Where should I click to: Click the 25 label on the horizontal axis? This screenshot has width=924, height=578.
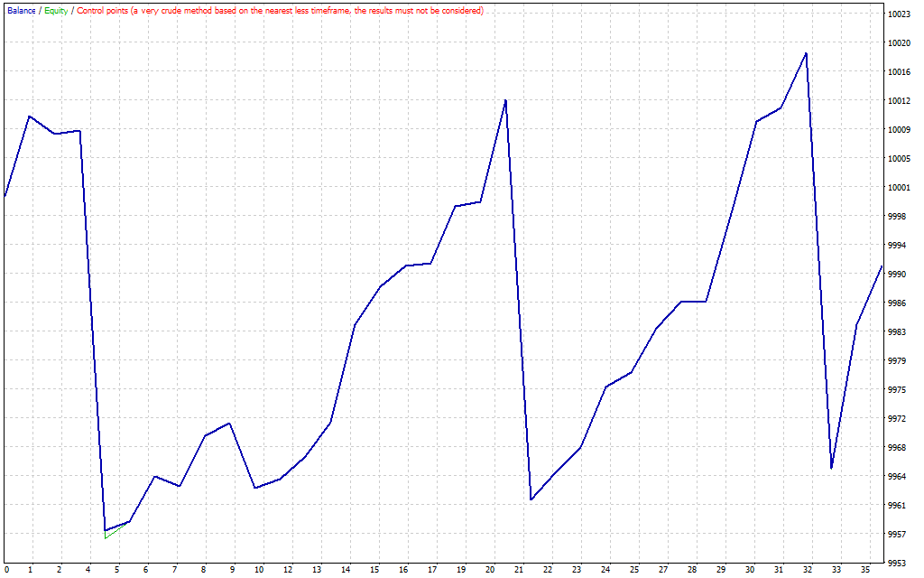click(634, 570)
